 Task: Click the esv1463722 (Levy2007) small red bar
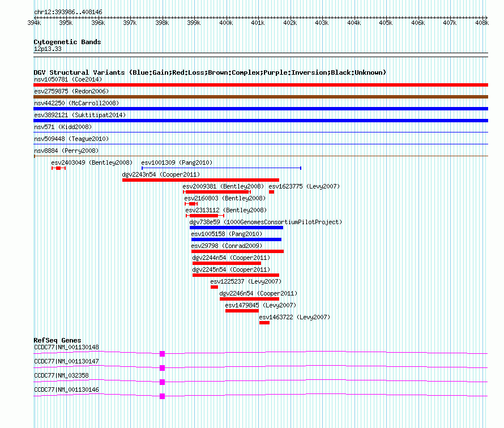coord(264,323)
